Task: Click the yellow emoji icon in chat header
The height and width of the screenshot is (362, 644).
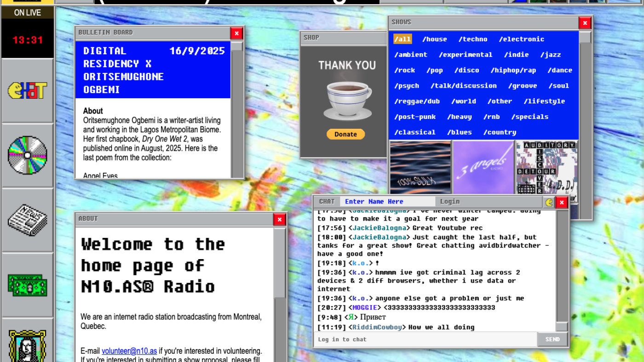Action: click(x=549, y=202)
